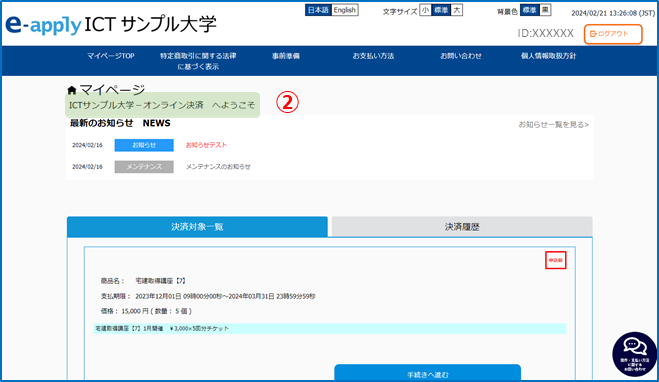Click the 2024/02/21 13:26:08 (JST) timestamp
The image size is (659, 382).
point(613,13)
